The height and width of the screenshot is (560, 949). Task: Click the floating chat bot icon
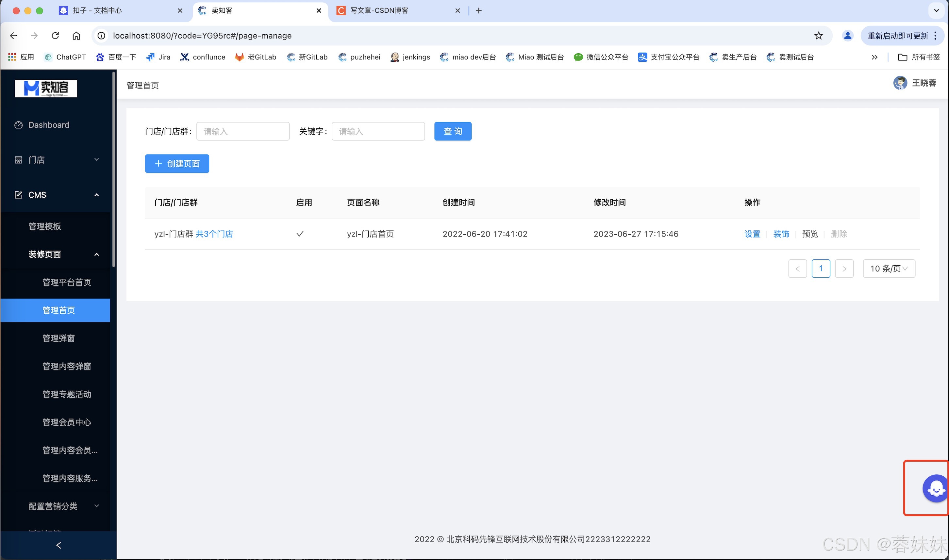pos(936,489)
